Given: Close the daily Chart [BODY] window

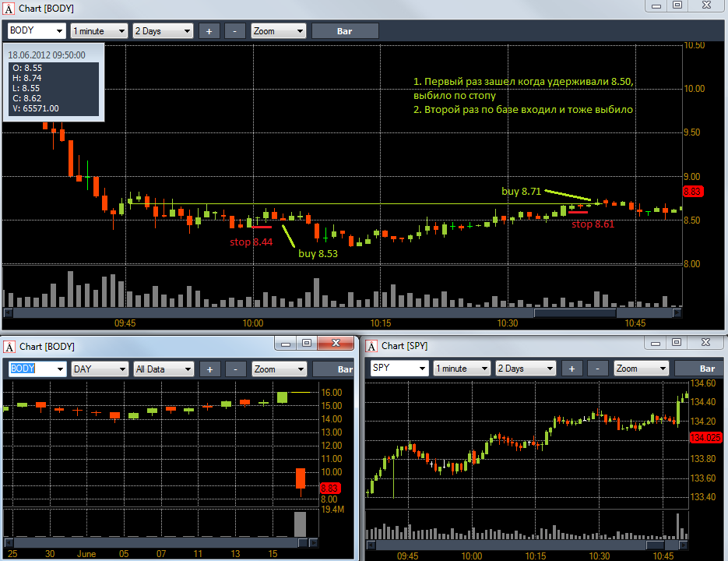Looking at the screenshot, I should 336,344.
